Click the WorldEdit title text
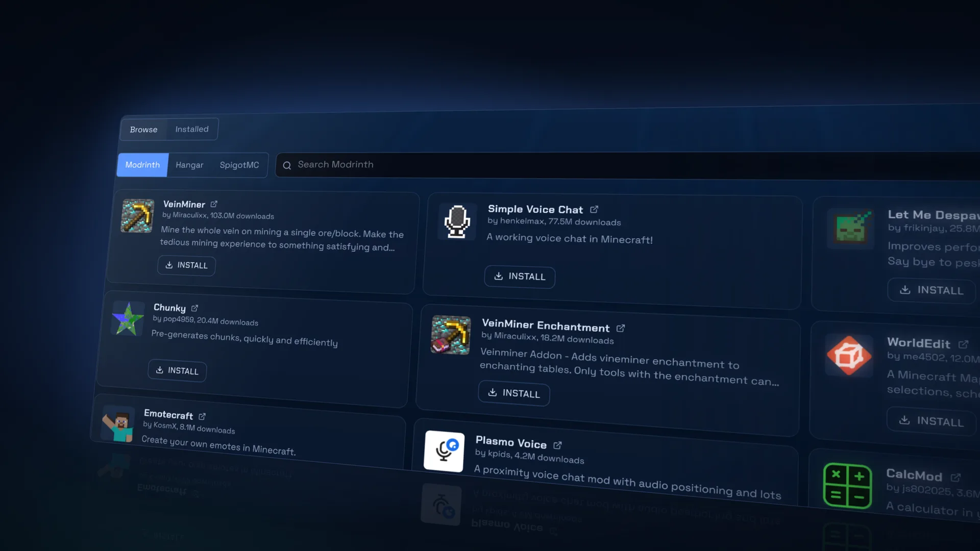 coord(919,343)
